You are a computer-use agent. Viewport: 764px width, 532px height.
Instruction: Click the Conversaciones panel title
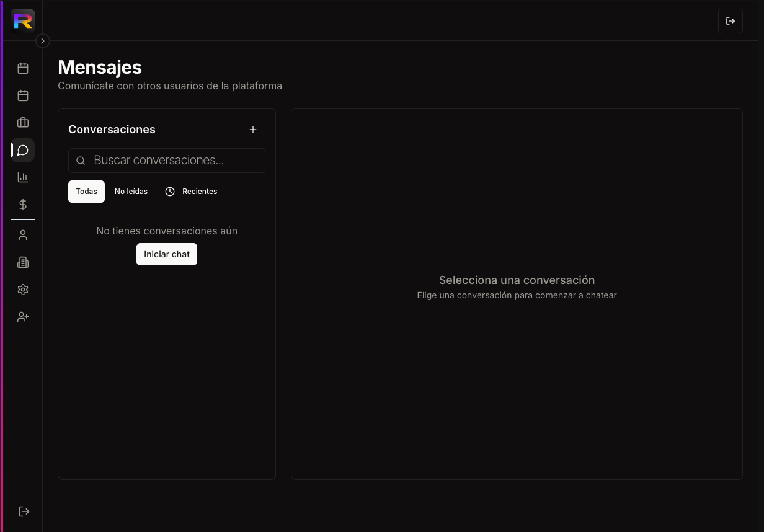point(112,130)
